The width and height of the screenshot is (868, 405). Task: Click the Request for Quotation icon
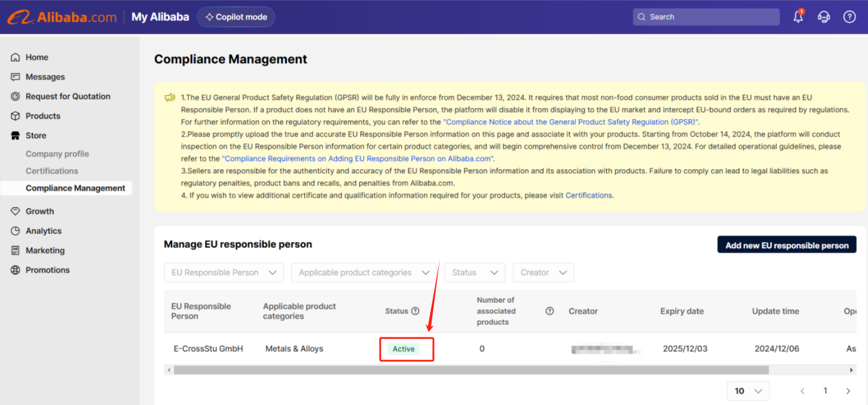[16, 96]
